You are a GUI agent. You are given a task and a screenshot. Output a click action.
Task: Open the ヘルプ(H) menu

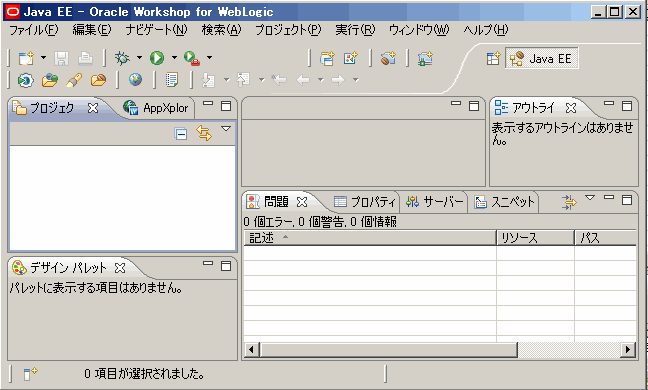point(486,30)
